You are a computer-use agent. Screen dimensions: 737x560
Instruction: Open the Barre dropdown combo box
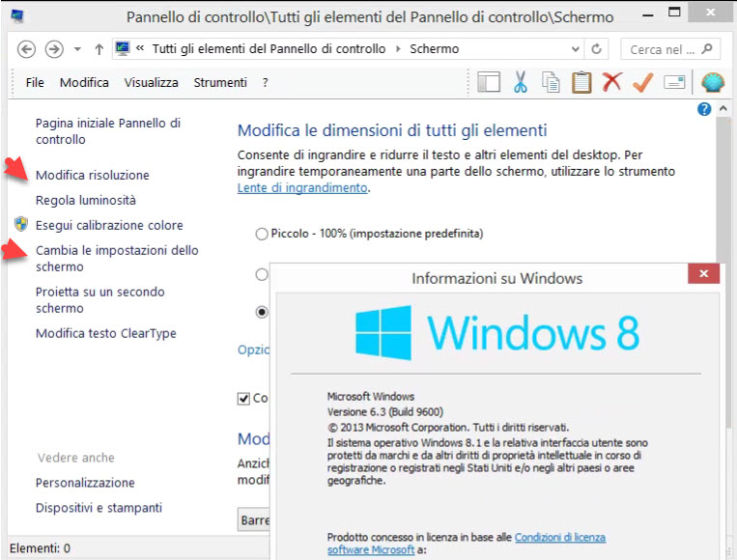pyautogui.click(x=254, y=519)
